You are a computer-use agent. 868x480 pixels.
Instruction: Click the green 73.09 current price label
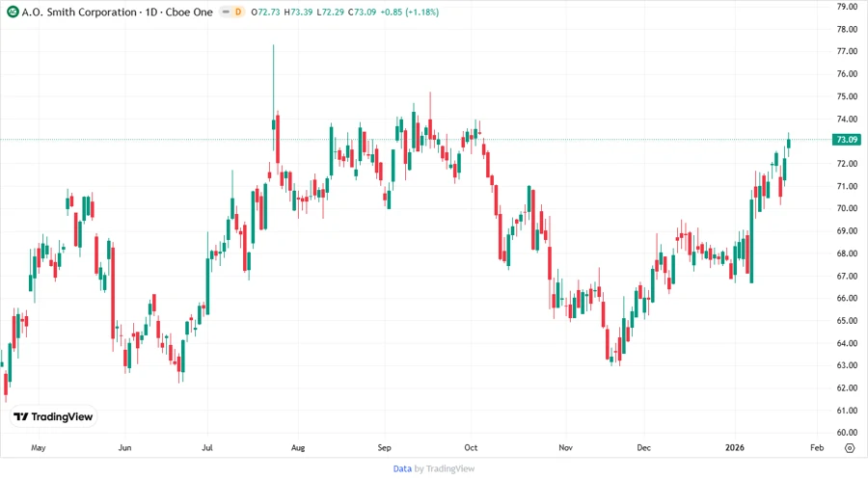tap(847, 140)
